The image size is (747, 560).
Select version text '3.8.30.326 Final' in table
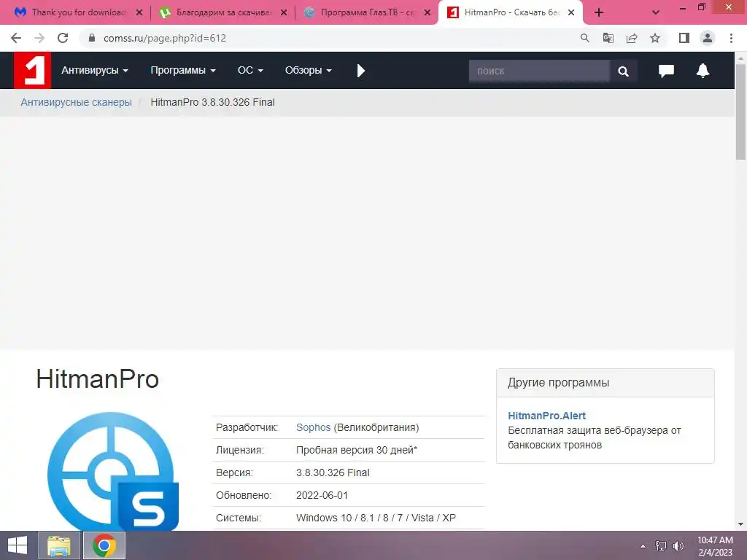(333, 472)
